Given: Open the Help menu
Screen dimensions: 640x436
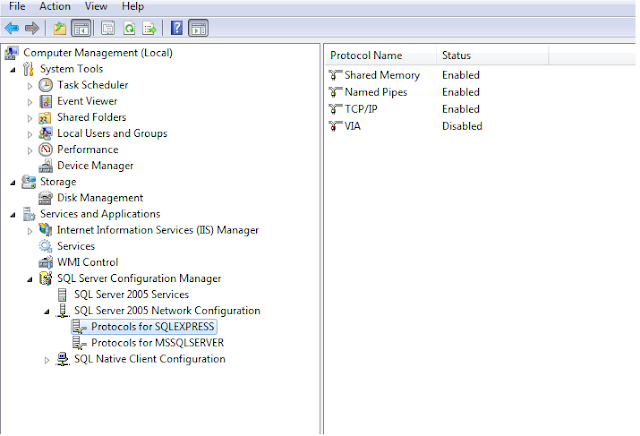Looking at the screenshot, I should coord(133,7).
